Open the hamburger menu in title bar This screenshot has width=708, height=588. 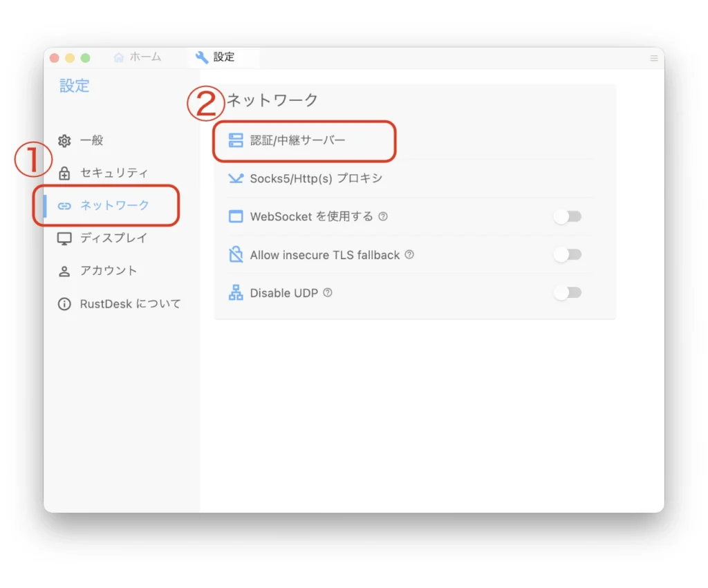point(653,59)
